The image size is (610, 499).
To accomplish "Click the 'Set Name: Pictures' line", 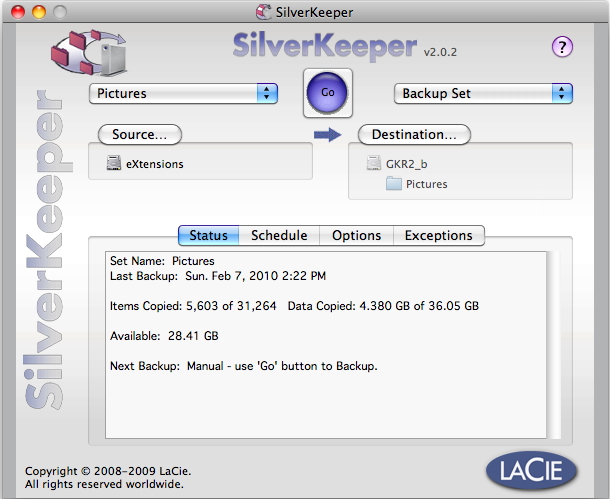I will coord(162,261).
